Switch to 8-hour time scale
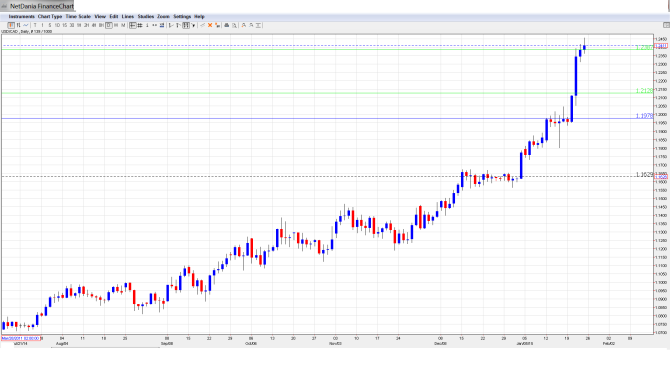The height and width of the screenshot is (377, 670). [101, 26]
